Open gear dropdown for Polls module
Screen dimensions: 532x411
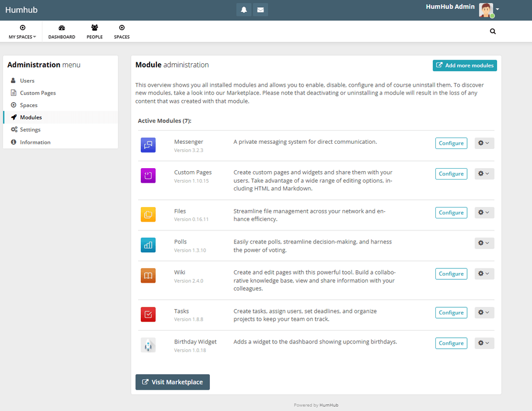tap(484, 243)
